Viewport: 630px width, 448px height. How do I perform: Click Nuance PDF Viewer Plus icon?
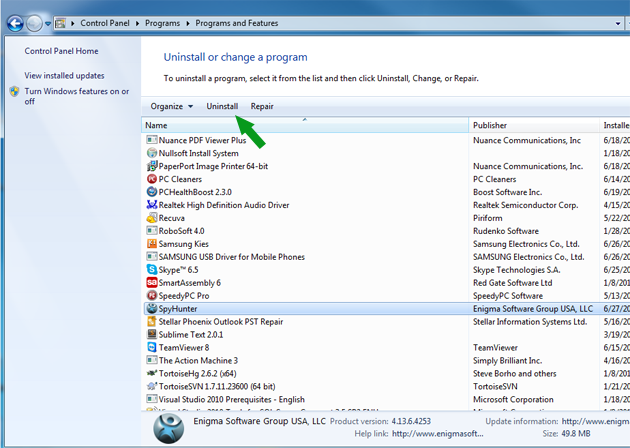[152, 140]
